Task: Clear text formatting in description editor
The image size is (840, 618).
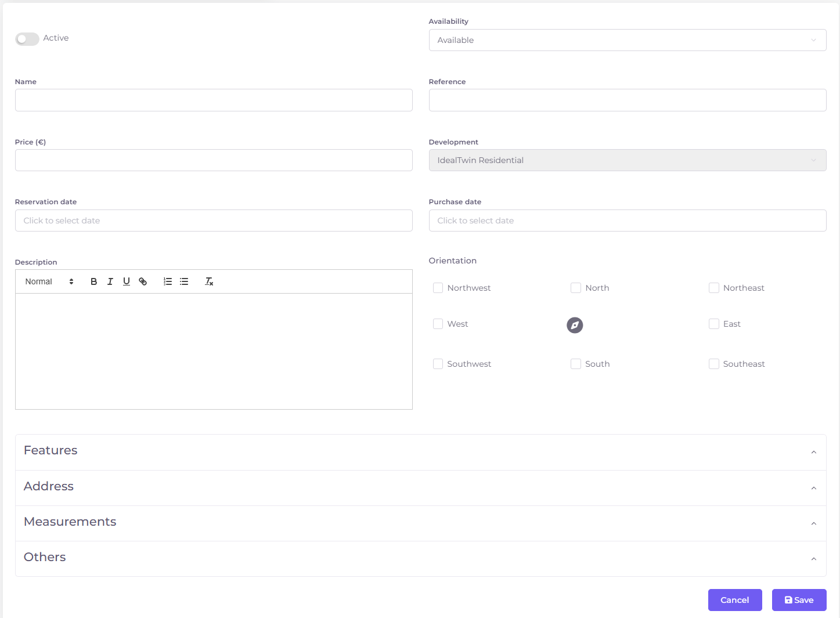Action: pos(209,281)
